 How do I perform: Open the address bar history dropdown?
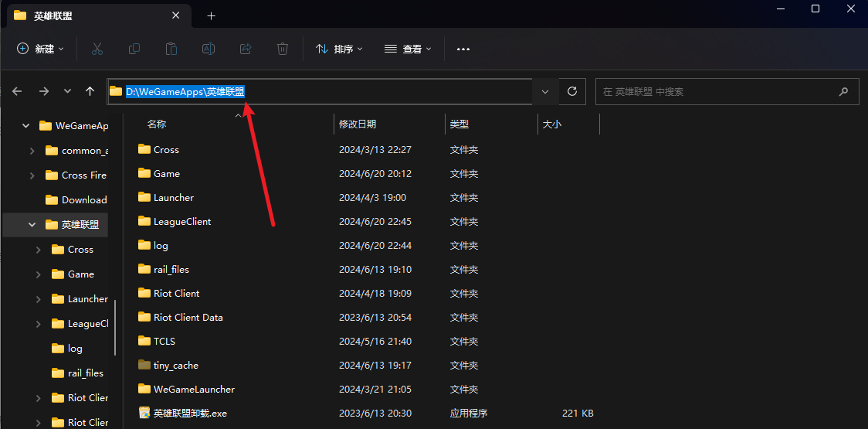[x=545, y=91]
